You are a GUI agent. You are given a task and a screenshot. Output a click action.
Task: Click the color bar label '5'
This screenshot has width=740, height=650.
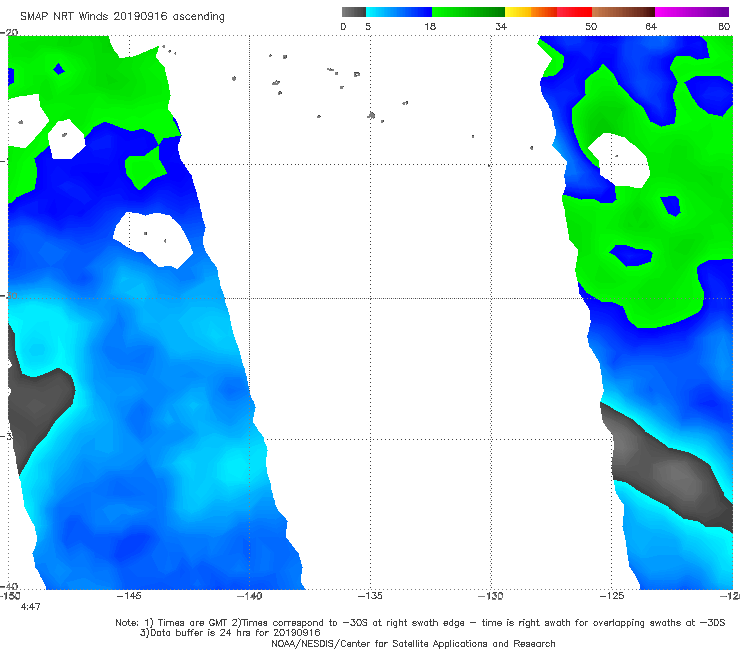(x=368, y=26)
